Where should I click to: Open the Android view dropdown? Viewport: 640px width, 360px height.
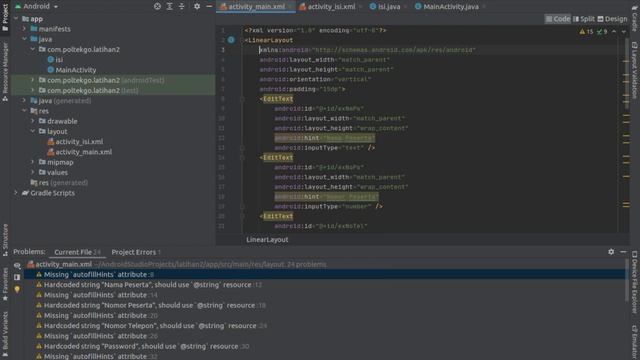(x=36, y=7)
